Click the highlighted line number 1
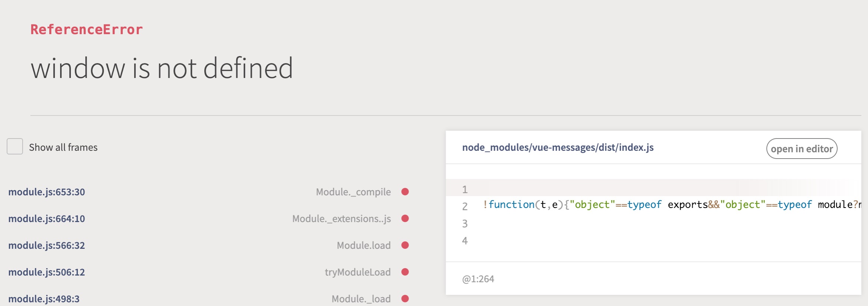This screenshot has width=868, height=306. click(465, 189)
